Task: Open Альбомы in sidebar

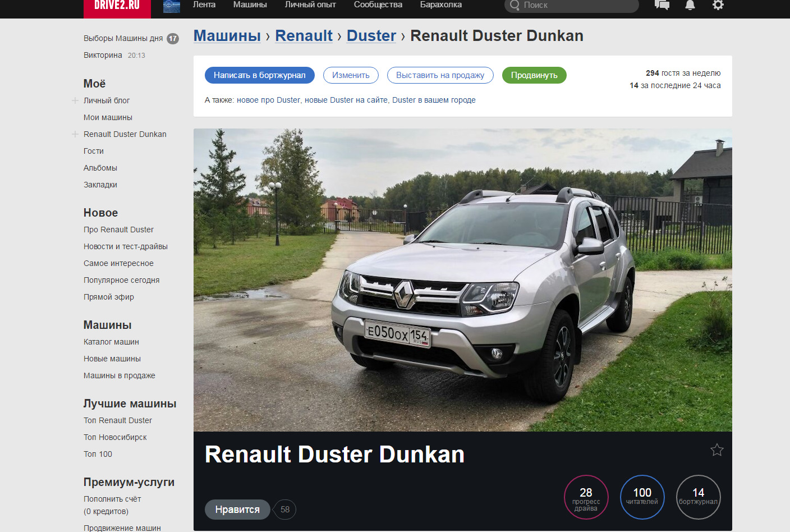Action: (100, 168)
